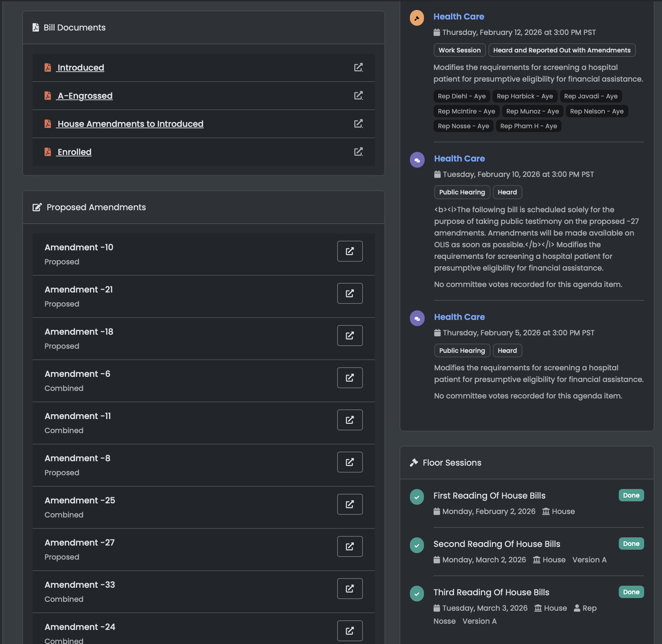Click the edit icon in Proposed Amendments header
The width and height of the screenshot is (662, 644).
click(x=37, y=207)
